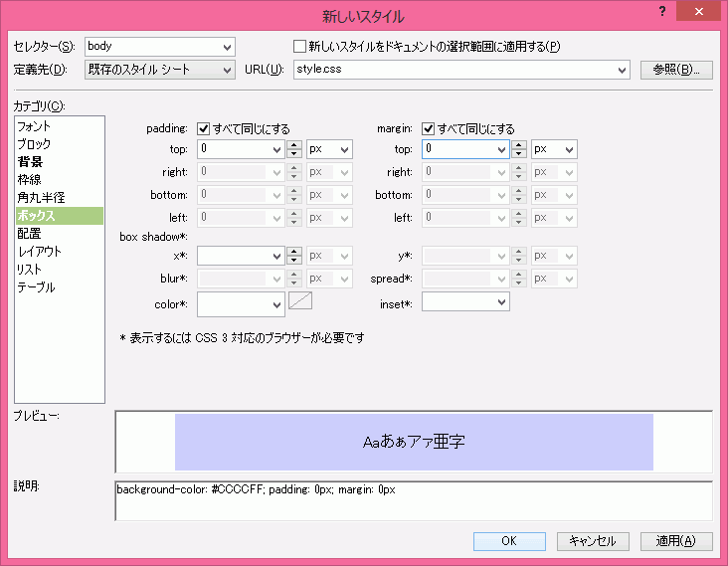The width and height of the screenshot is (728, 566).
Task: Decrease padding top value with down arrow
Action: tap(294, 154)
